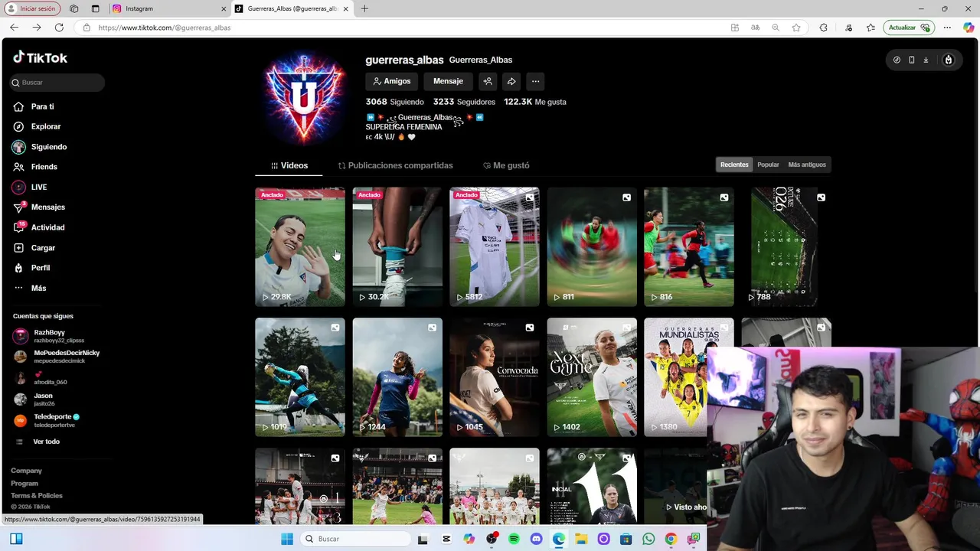This screenshot has height=551, width=980.
Task: Open goalkeeper post with 1019 views
Action: click(300, 377)
